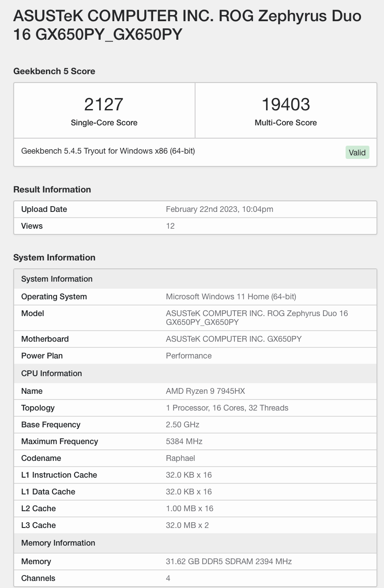Click the page title ROG Zephyrus Duo heading
The image size is (384, 588).
point(187,25)
